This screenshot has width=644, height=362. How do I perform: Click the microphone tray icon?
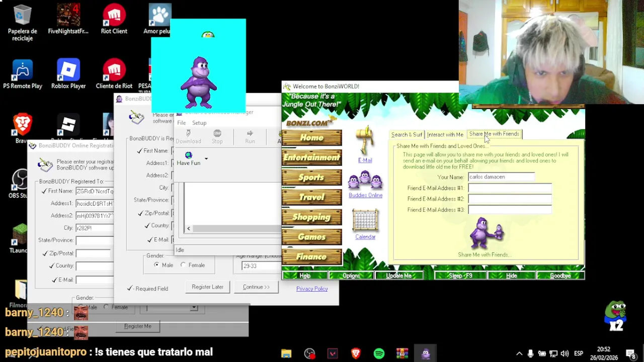530,353
